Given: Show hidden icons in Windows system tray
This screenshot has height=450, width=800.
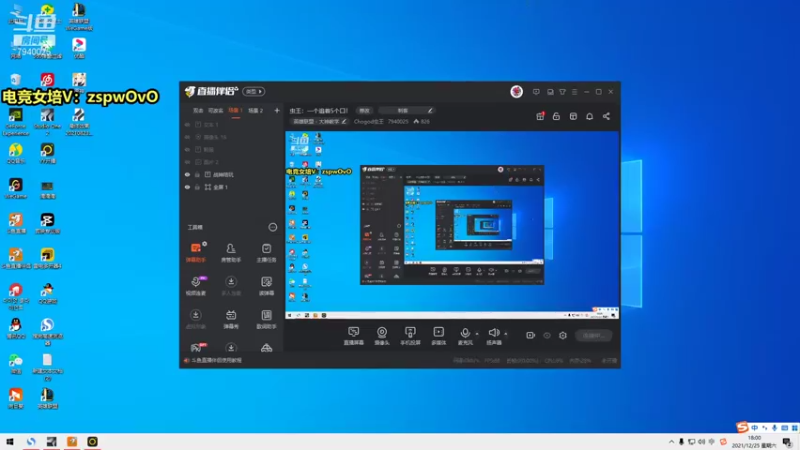Looking at the screenshot, I should tap(671, 442).
